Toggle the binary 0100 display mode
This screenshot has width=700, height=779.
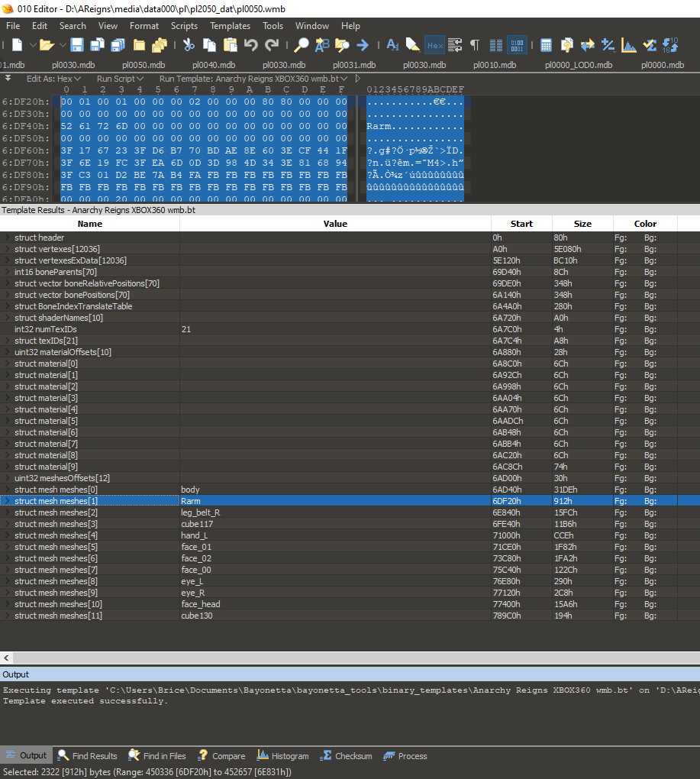(515, 45)
